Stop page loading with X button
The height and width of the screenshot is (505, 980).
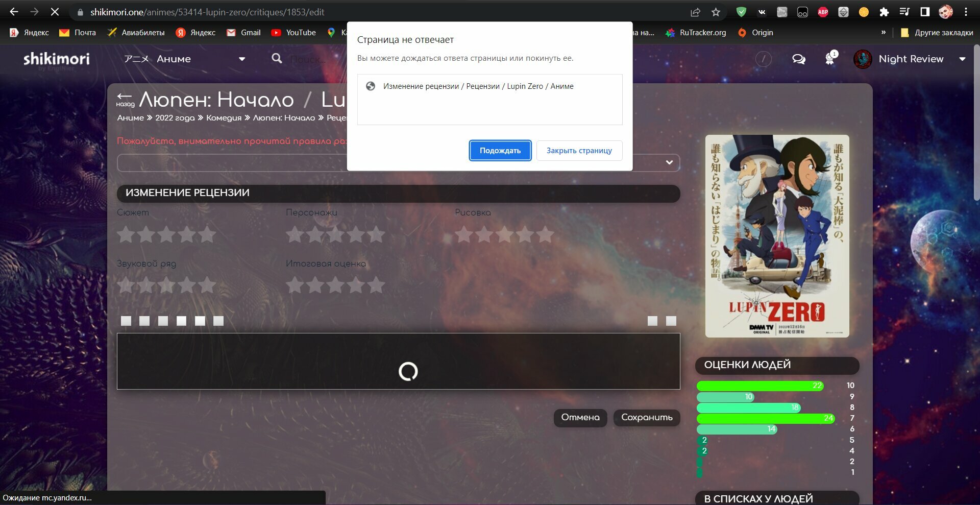[x=55, y=12]
